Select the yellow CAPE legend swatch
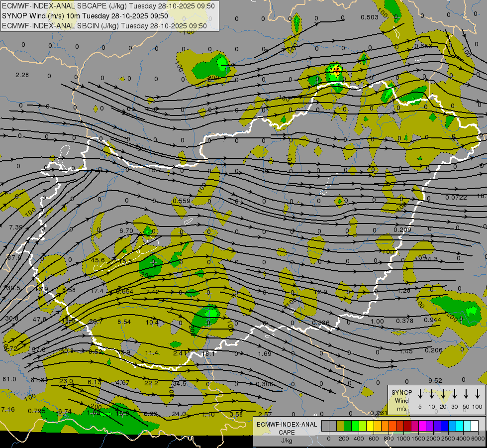This screenshot has width=487, height=448. tap(370, 426)
